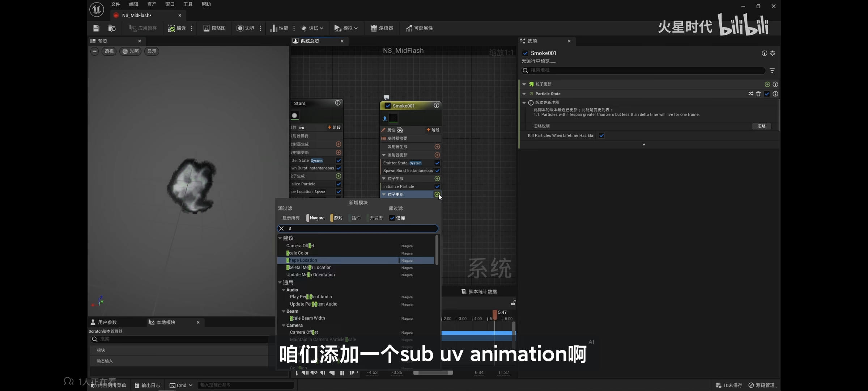Viewport: 868px width, 391px height.
Task: Open the 缩略图 thumbnail tool
Action: (214, 28)
